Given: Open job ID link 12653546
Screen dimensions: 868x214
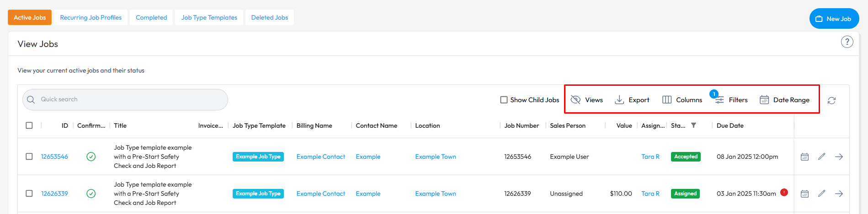Looking at the screenshot, I should 54,157.
